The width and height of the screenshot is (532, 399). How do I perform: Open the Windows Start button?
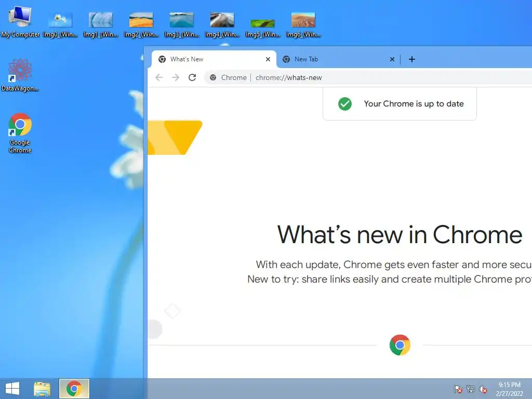pos(12,389)
